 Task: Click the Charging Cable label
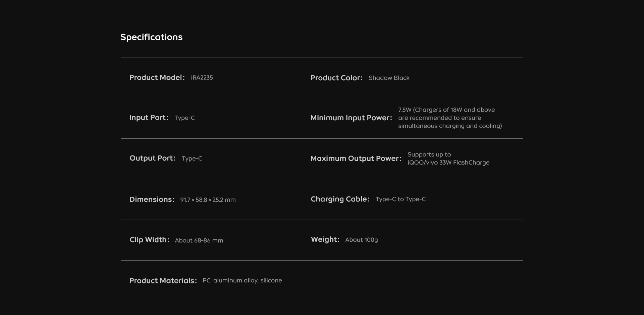(340, 199)
